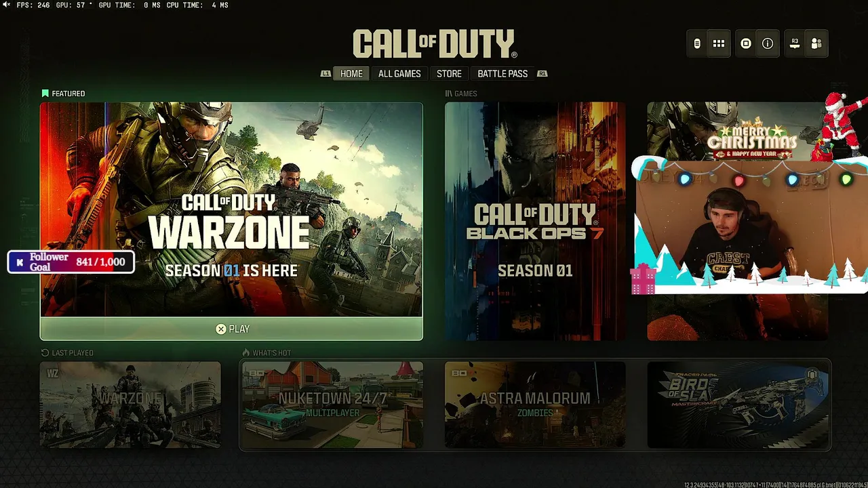Click the GAMES section label

click(466, 94)
